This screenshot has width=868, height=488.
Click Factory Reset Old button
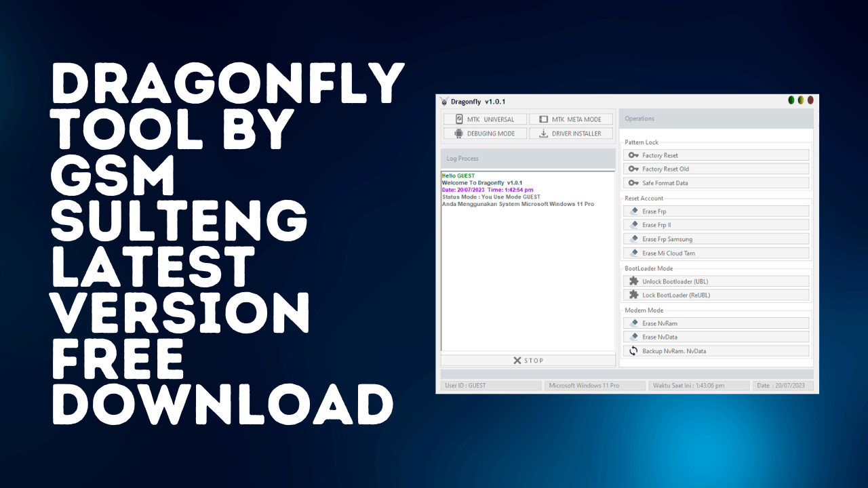(716, 169)
